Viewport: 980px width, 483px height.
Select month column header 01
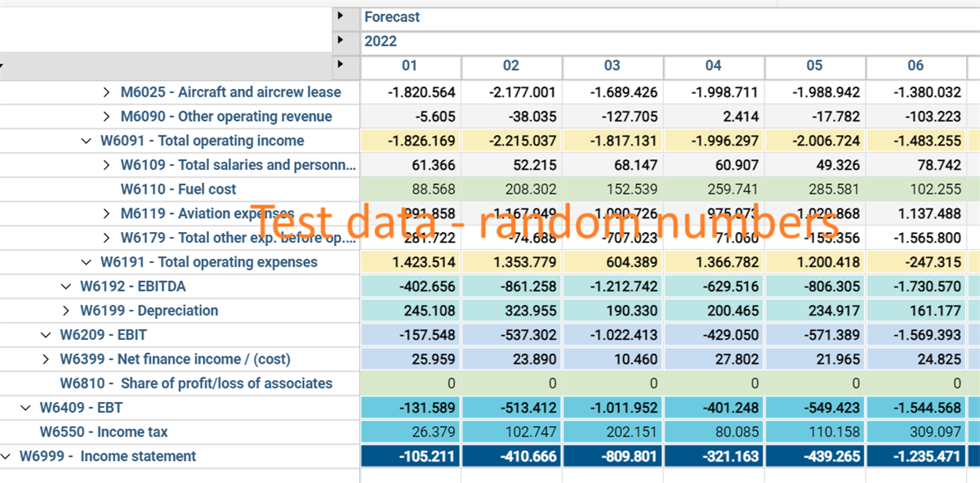pyautogui.click(x=410, y=65)
